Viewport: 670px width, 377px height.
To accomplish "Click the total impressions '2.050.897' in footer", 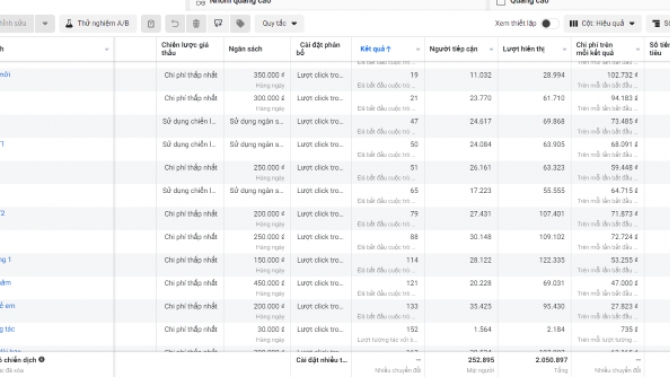I will coord(551,360).
